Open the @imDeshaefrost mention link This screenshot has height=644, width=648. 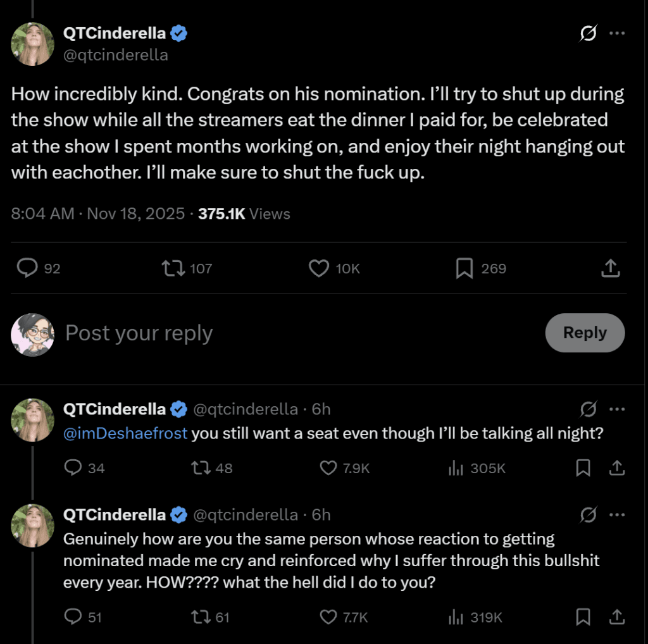point(125,433)
